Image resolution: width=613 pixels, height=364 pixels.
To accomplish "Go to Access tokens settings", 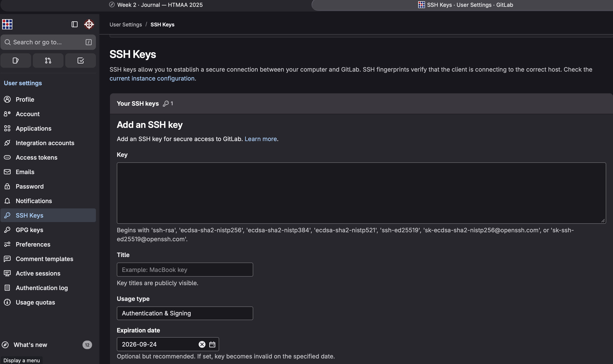I will (x=36, y=157).
